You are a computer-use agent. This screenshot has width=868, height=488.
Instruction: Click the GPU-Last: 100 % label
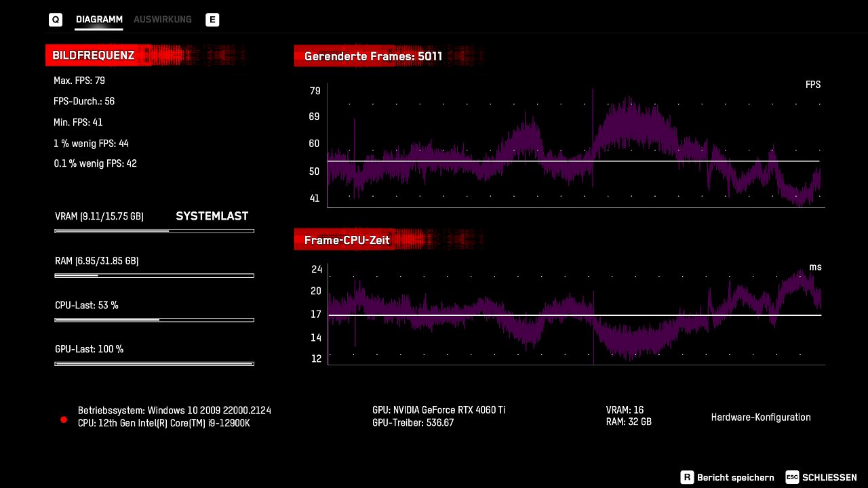[90, 350]
